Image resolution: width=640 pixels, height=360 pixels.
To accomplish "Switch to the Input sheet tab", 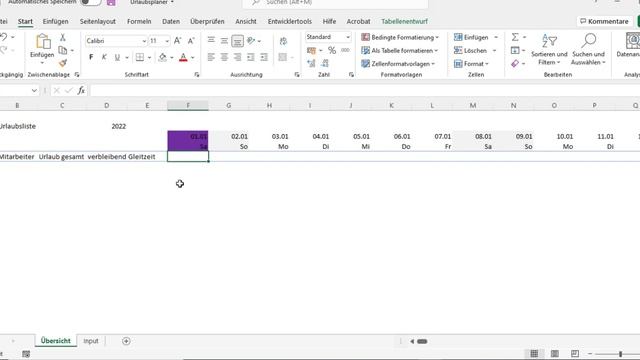I will (x=91, y=341).
